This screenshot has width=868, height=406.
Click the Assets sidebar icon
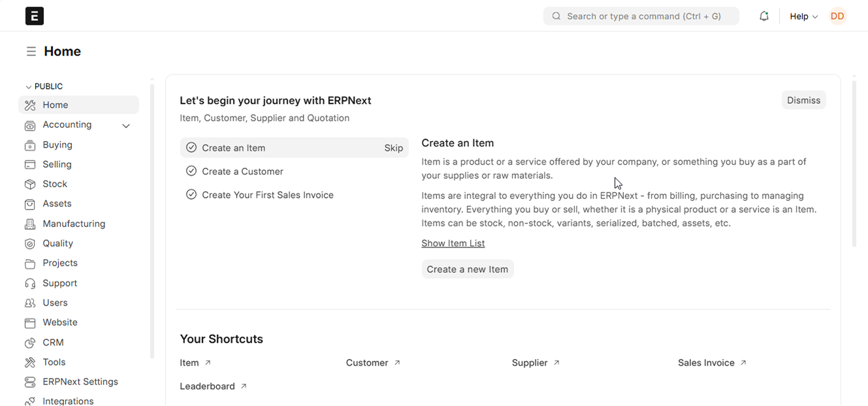pos(30,204)
